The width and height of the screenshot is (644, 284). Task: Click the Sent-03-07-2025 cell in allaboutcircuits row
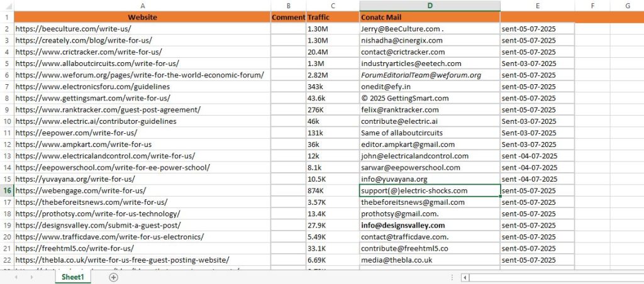(x=537, y=63)
